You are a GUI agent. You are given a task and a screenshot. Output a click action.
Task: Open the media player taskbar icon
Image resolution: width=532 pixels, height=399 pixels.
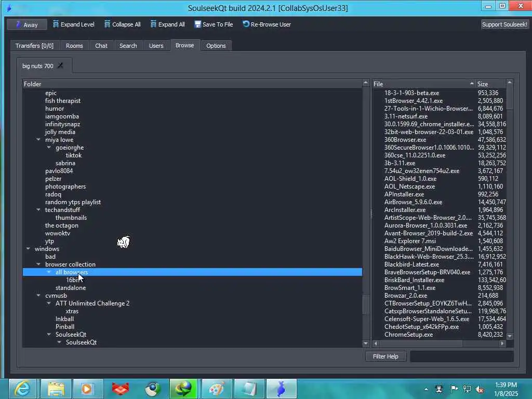click(x=87, y=389)
